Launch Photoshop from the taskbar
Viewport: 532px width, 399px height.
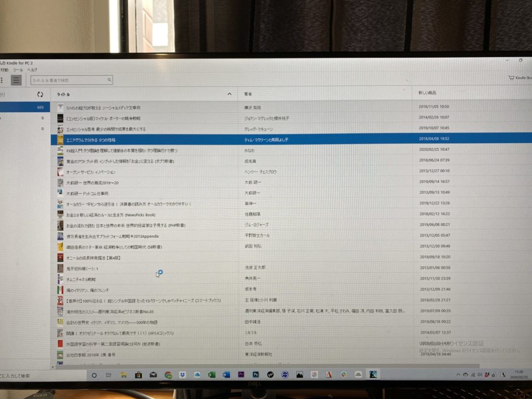256,374
